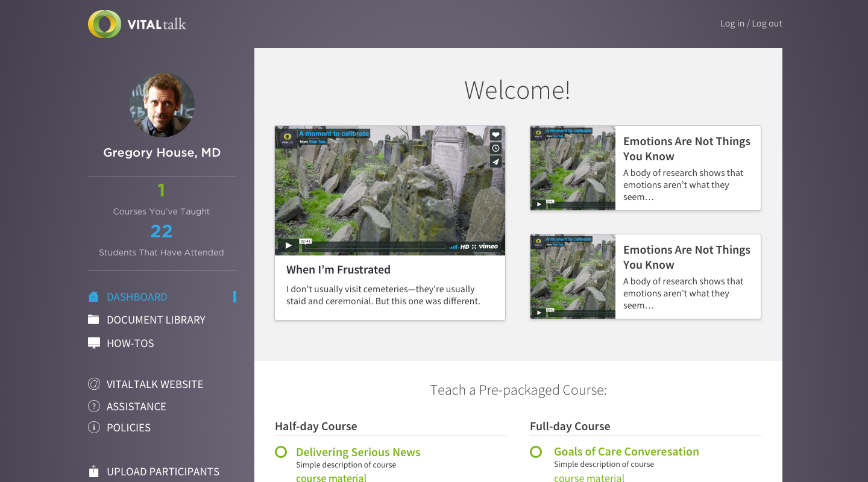The image size is (868, 482).
Task: Open the POLICIES menu item
Action: tap(128, 428)
